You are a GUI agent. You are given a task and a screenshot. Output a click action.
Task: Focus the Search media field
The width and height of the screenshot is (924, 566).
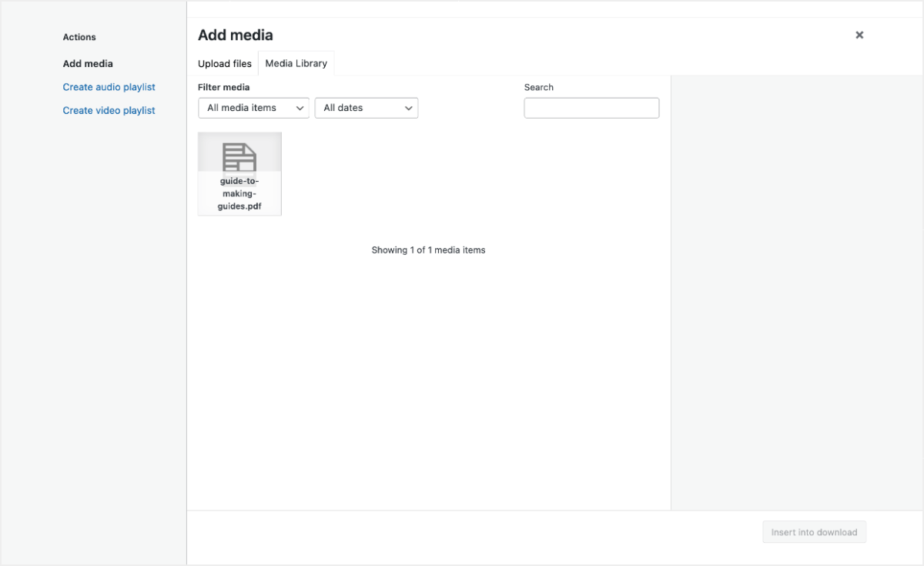[591, 108]
